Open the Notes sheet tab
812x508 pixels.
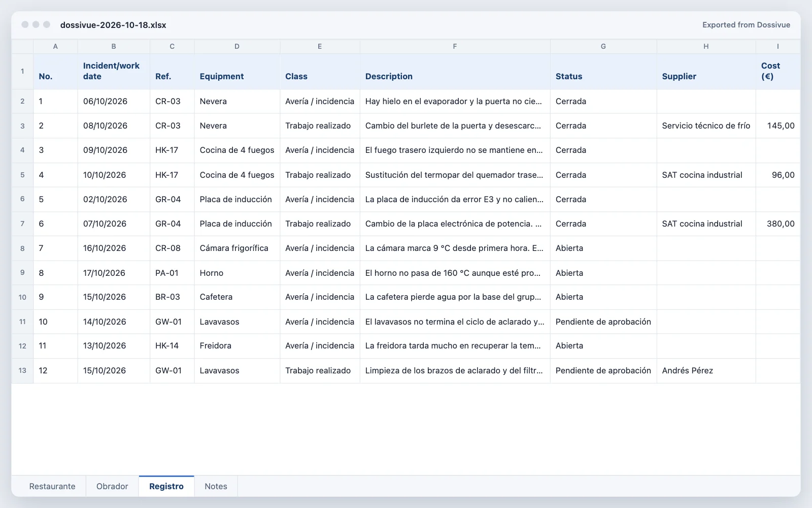[x=216, y=486]
